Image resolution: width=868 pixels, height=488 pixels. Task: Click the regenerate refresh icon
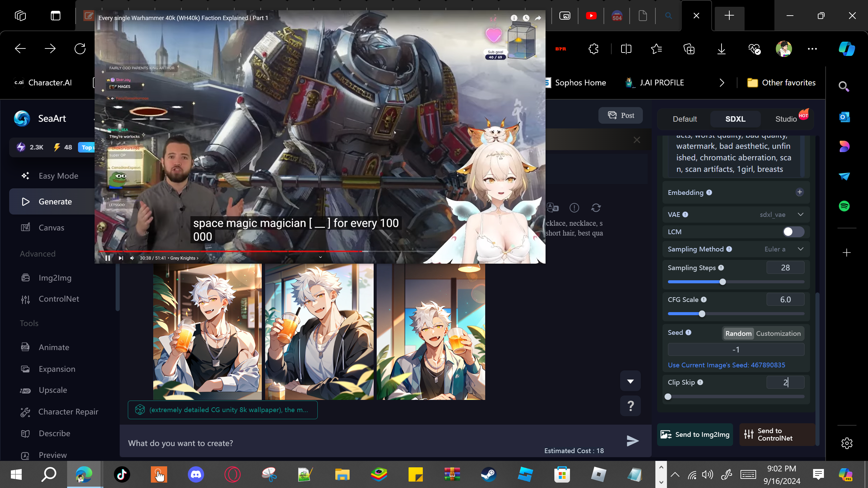596,208
